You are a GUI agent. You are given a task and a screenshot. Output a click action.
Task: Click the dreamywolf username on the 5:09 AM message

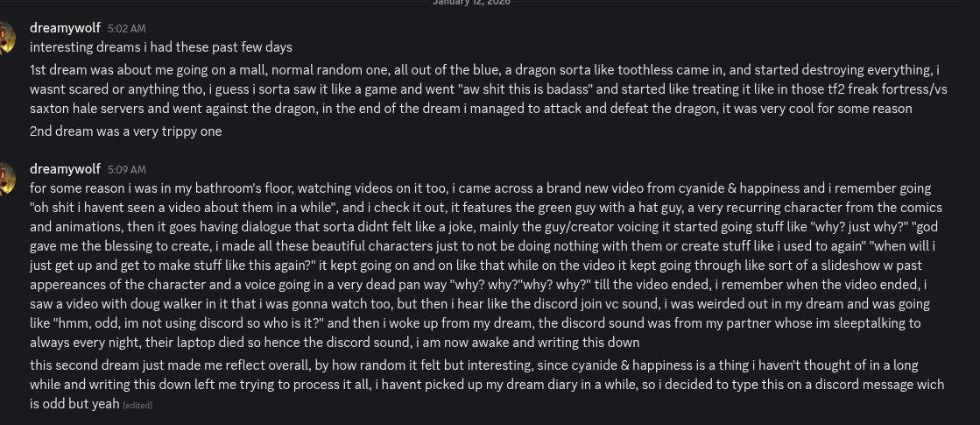click(x=64, y=168)
